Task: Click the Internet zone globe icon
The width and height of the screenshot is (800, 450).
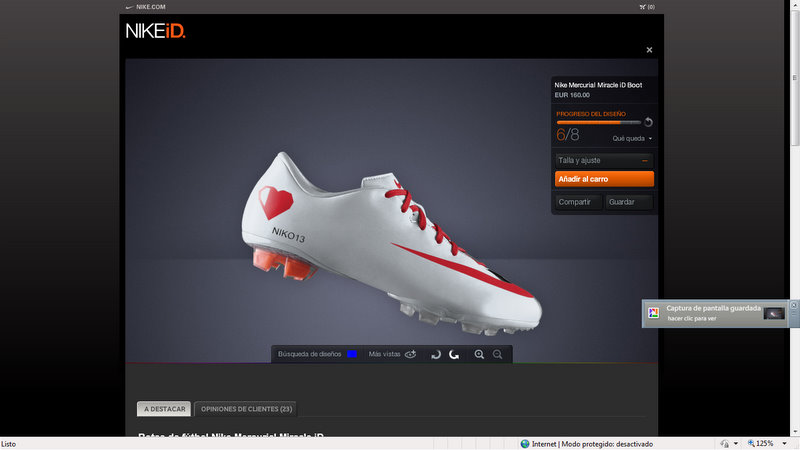Action: pyautogui.click(x=525, y=444)
